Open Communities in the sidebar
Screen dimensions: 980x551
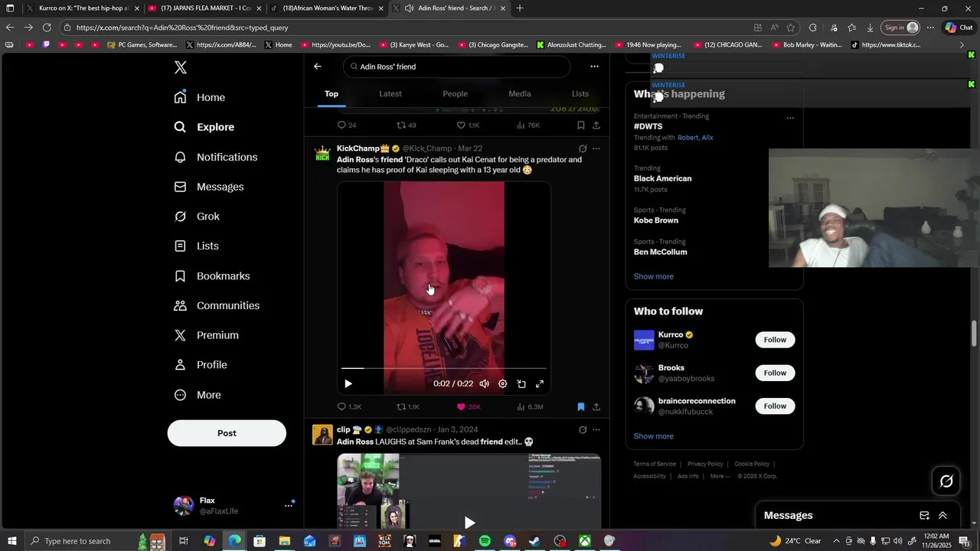pyautogui.click(x=217, y=305)
